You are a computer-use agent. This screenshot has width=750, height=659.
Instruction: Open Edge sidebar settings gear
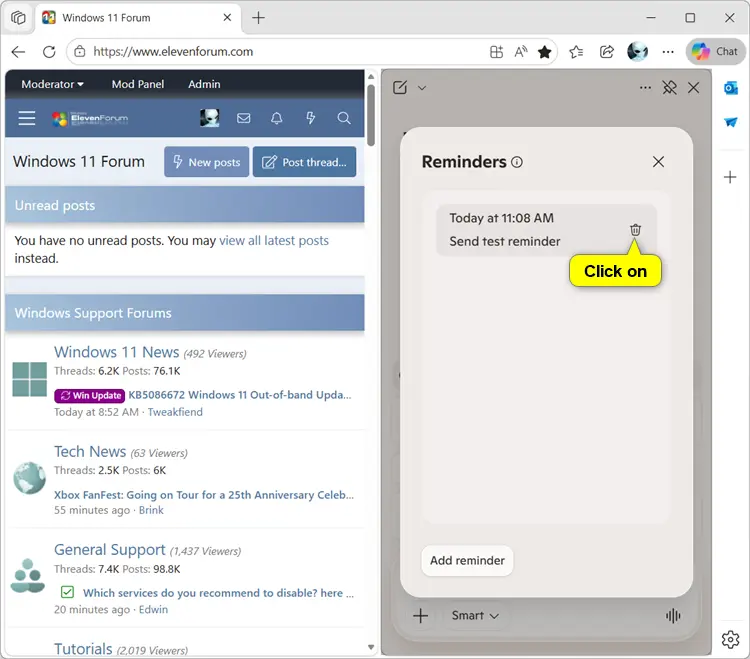pyautogui.click(x=730, y=639)
